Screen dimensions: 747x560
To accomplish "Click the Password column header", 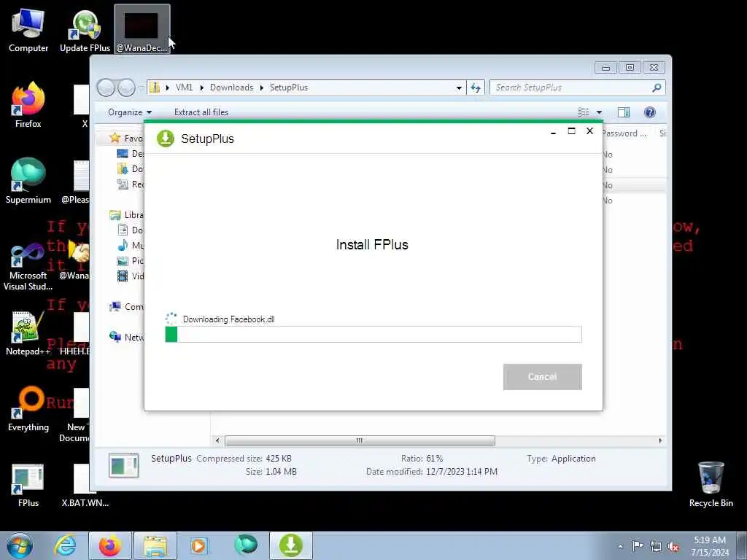I will [624, 133].
